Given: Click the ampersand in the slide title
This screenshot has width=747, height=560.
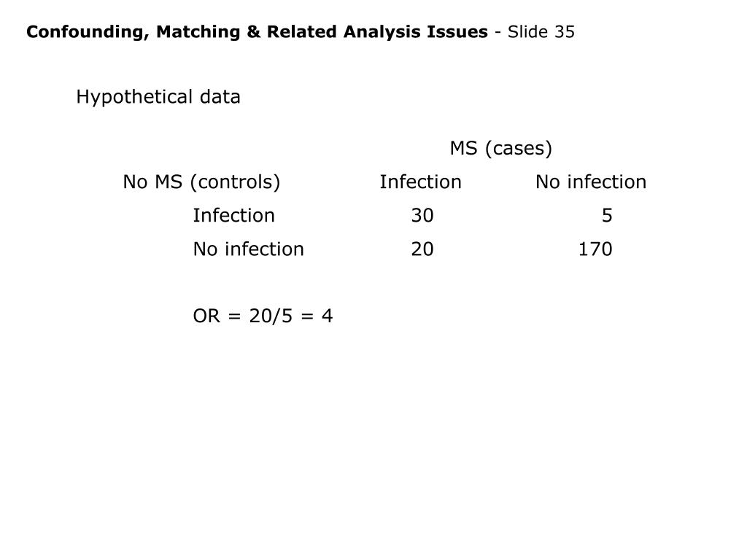Looking at the screenshot, I should [x=253, y=32].
